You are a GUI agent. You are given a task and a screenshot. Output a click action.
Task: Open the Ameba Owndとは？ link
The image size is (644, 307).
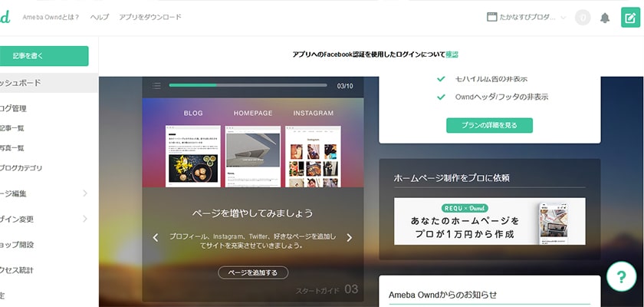pos(51,17)
